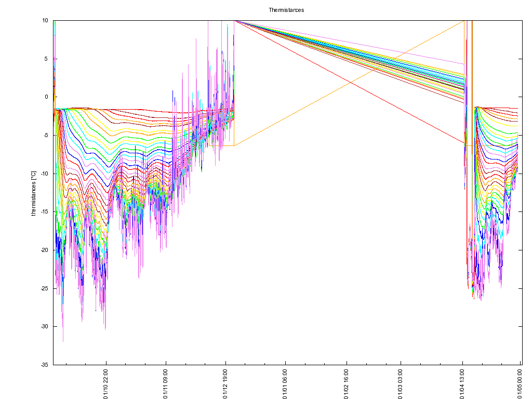Click the -35 y-axis tick label
This screenshot has height=399, width=532.
44,365
